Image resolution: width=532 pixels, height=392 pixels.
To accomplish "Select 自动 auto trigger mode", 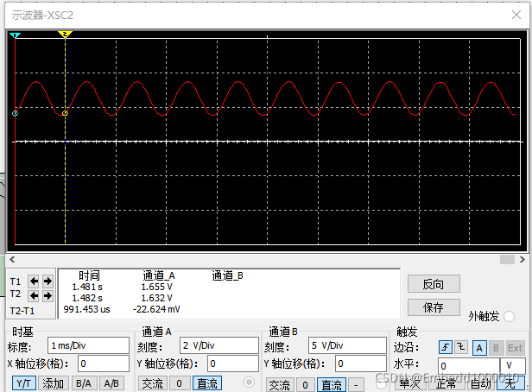I will pos(480,383).
